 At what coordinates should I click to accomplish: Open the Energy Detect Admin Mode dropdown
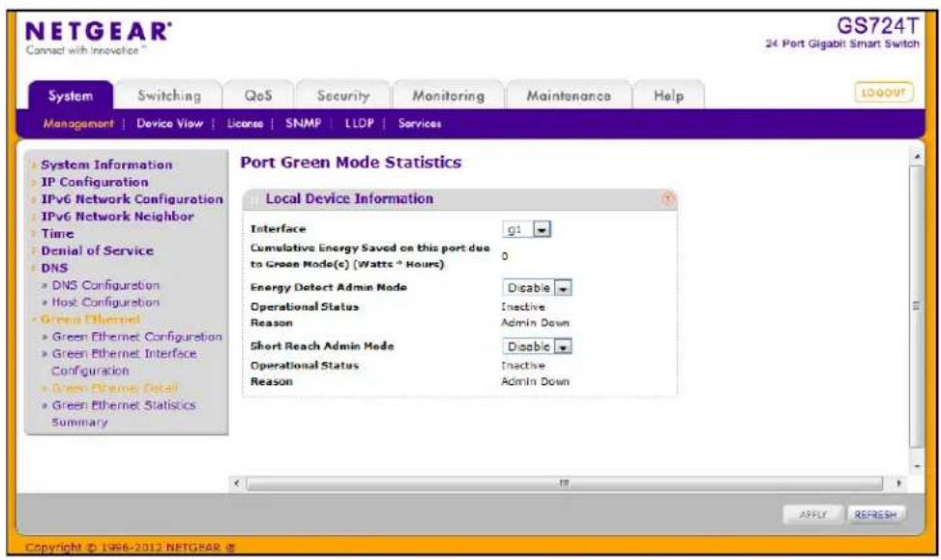pos(563,288)
